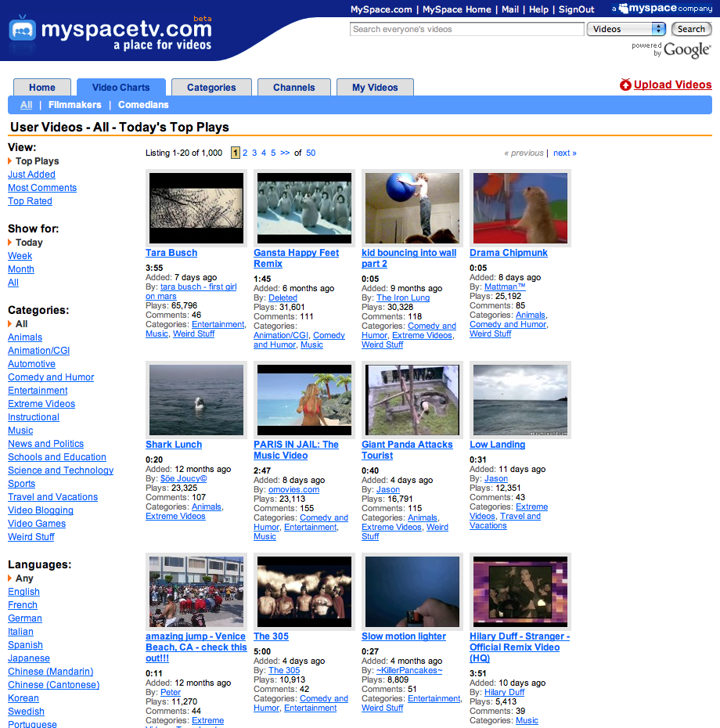Open the Gansta Happy Feet Remix thumbnail

304,208
